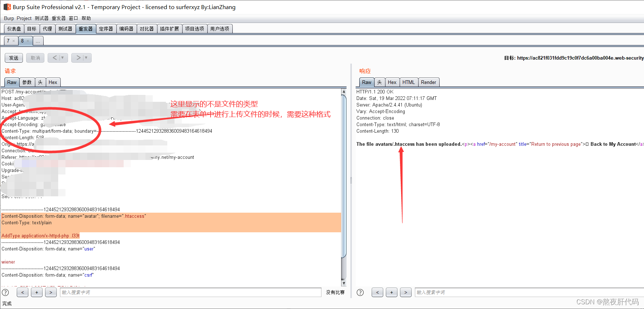Switch to the 用户选项 tab
This screenshot has width=644, height=309.
220,29
